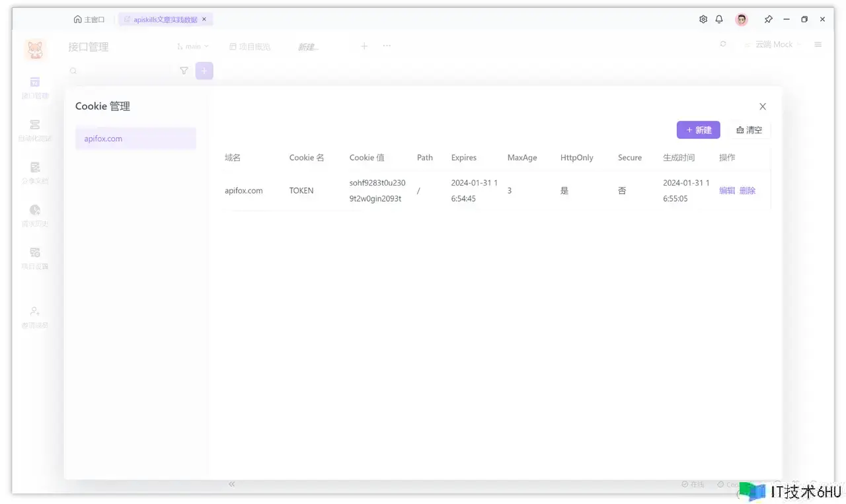This screenshot has height=504, width=846.
Task: Close the Cookie 管理 dialog
Action: click(x=763, y=106)
